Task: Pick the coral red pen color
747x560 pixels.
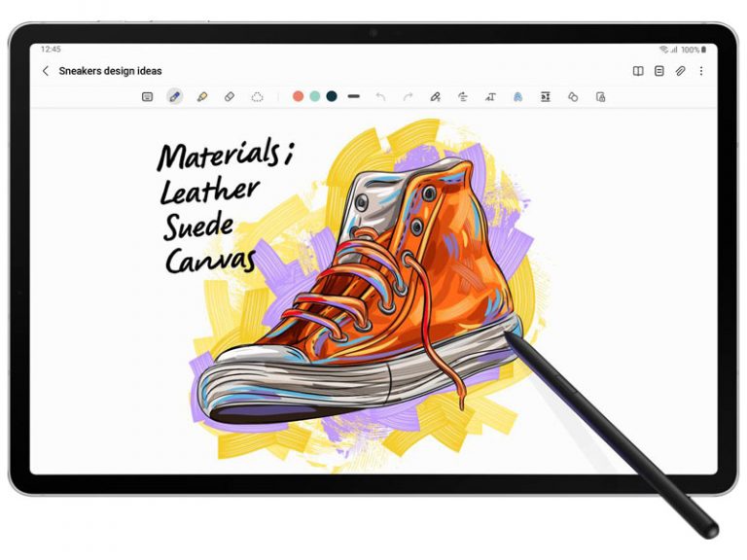Action: coord(299,96)
